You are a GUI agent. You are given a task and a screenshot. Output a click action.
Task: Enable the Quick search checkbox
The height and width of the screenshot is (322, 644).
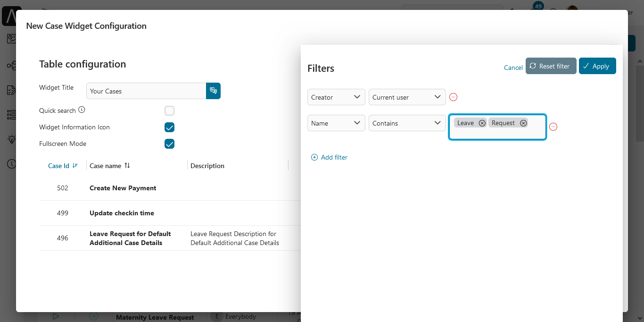click(169, 111)
